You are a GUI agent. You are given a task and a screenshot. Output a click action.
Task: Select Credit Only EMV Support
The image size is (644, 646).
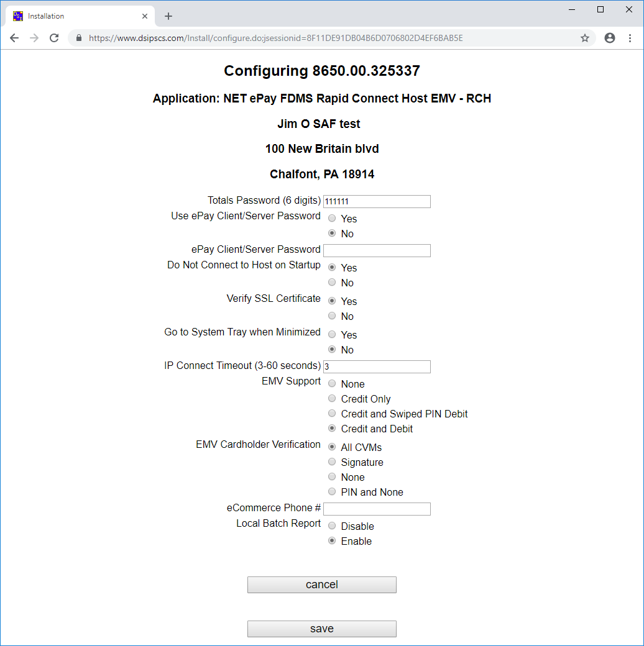pos(332,398)
